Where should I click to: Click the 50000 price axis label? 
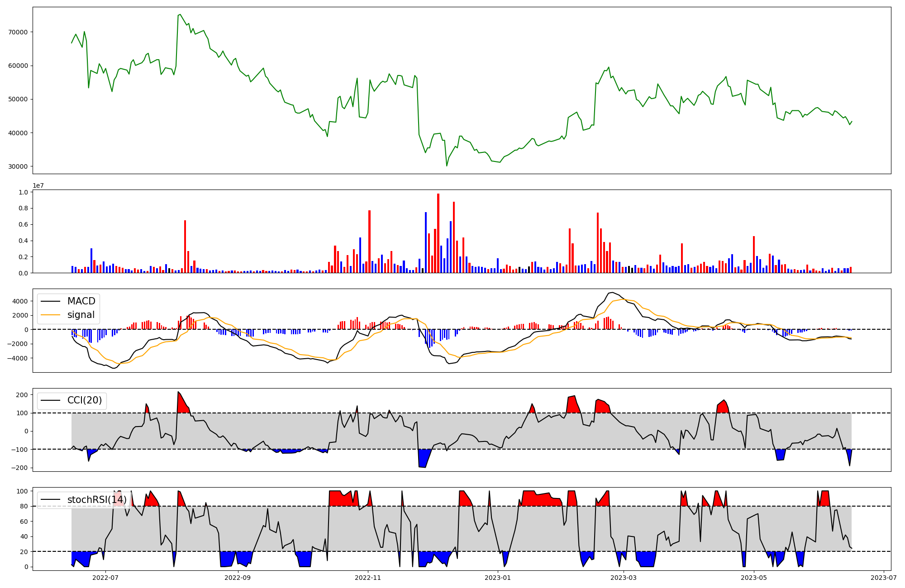pyautogui.click(x=18, y=99)
